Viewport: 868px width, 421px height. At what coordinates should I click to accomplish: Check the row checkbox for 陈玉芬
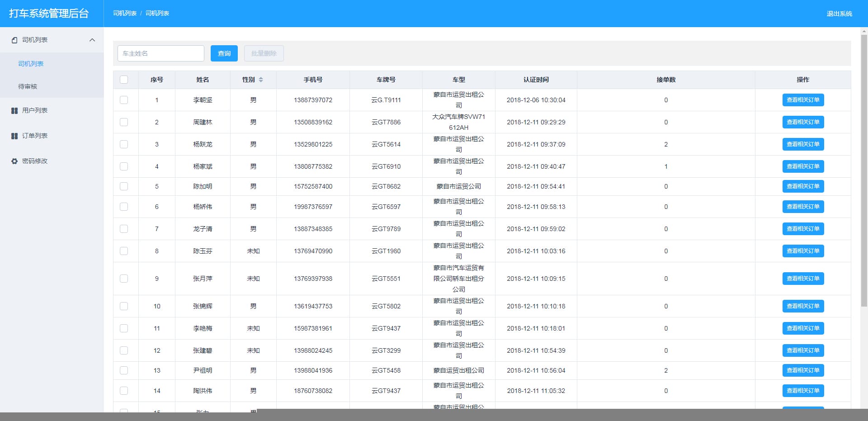pyautogui.click(x=124, y=251)
